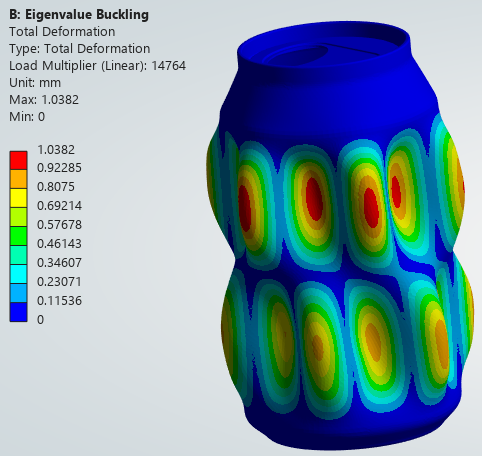Screen dimensions: 482x456
Task: Click legend value 0.11536
Action: click(x=59, y=301)
